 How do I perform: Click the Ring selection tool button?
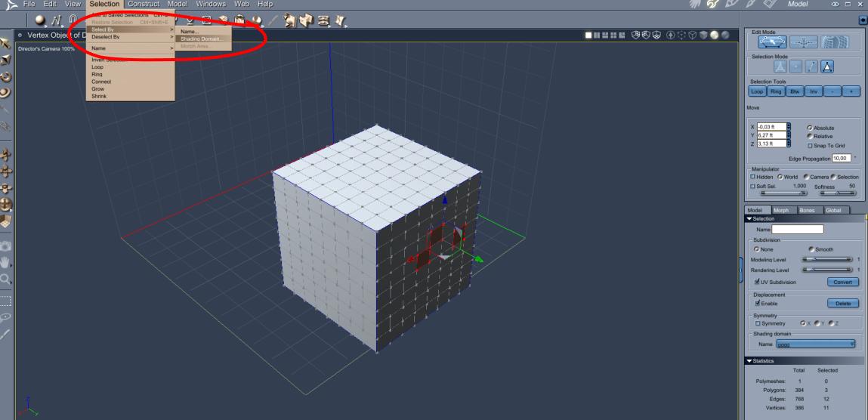pyautogui.click(x=776, y=91)
